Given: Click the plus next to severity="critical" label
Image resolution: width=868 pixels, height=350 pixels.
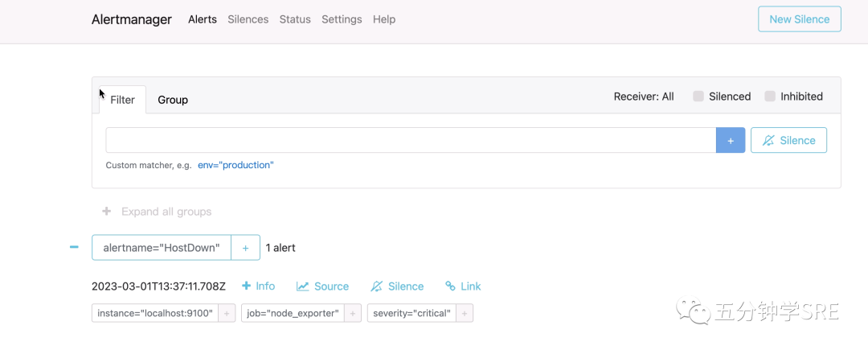Looking at the screenshot, I should tap(465, 313).
